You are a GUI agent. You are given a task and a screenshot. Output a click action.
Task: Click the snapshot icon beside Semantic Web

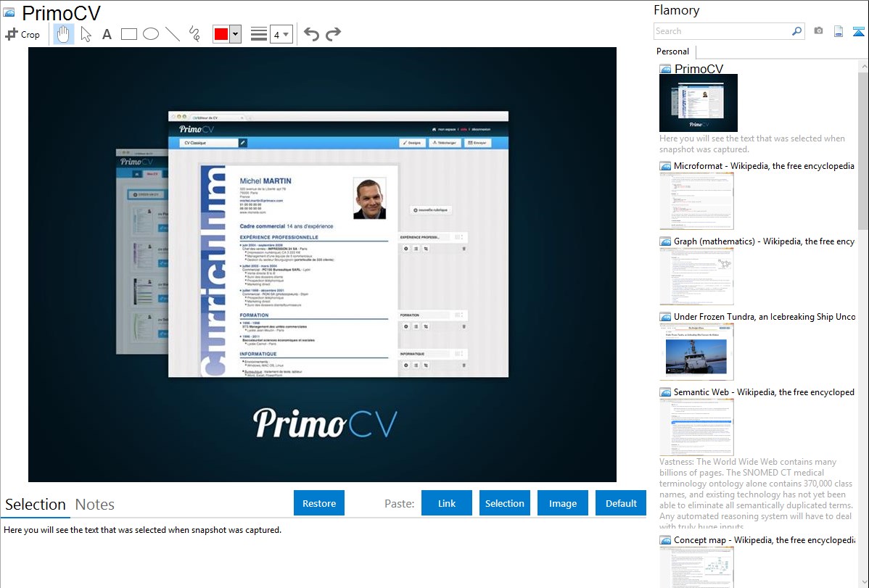coord(665,392)
